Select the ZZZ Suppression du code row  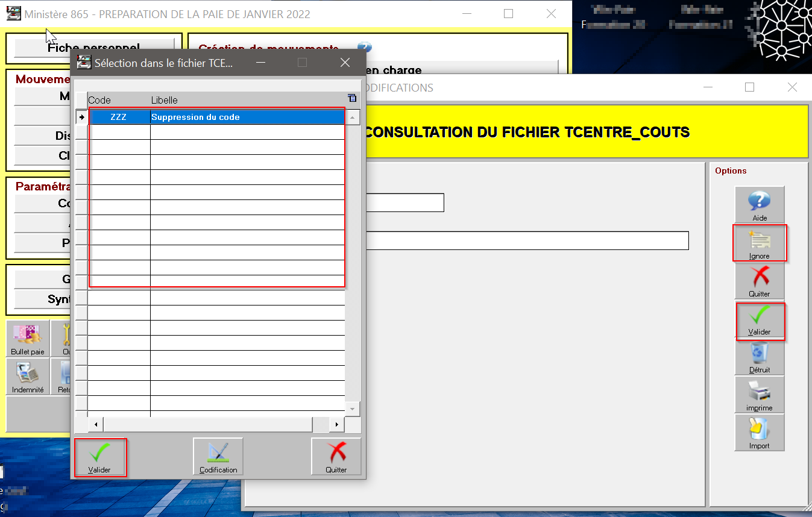coord(216,117)
